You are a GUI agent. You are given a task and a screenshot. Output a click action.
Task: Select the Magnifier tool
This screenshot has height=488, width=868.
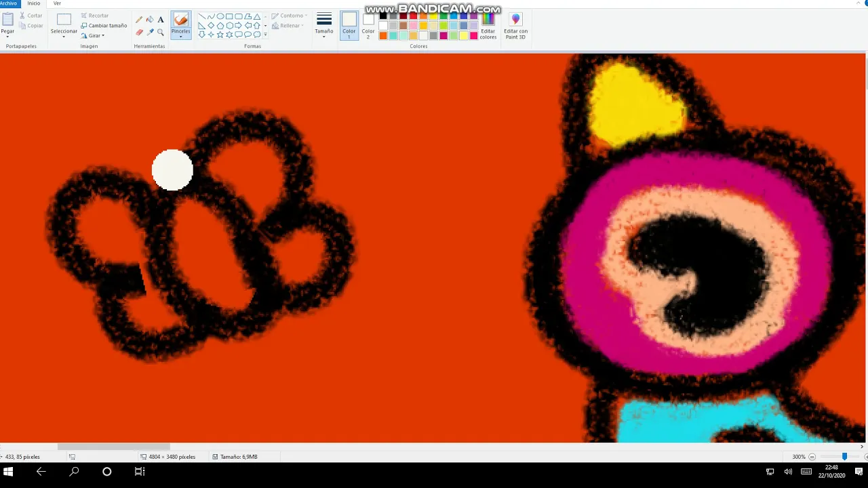(161, 32)
